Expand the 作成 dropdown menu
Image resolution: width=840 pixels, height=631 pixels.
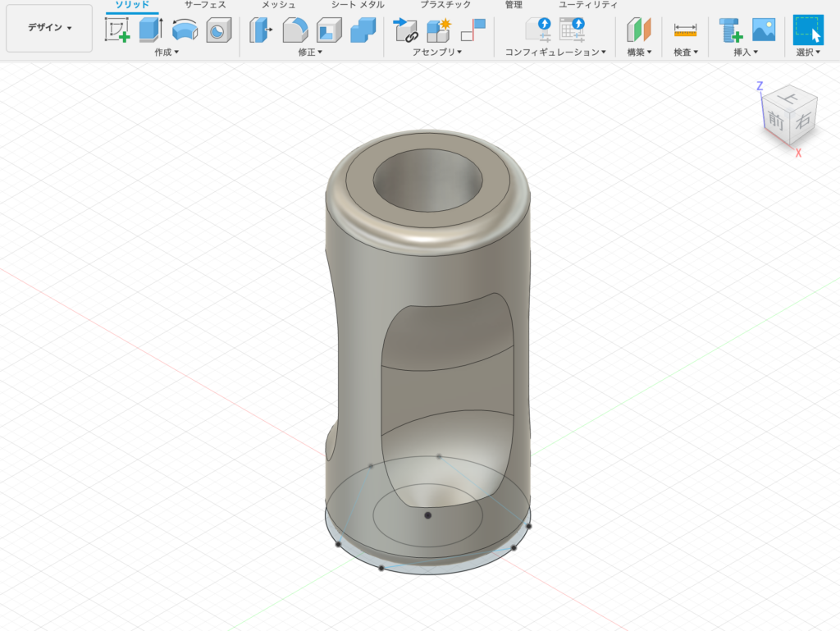click(x=167, y=53)
